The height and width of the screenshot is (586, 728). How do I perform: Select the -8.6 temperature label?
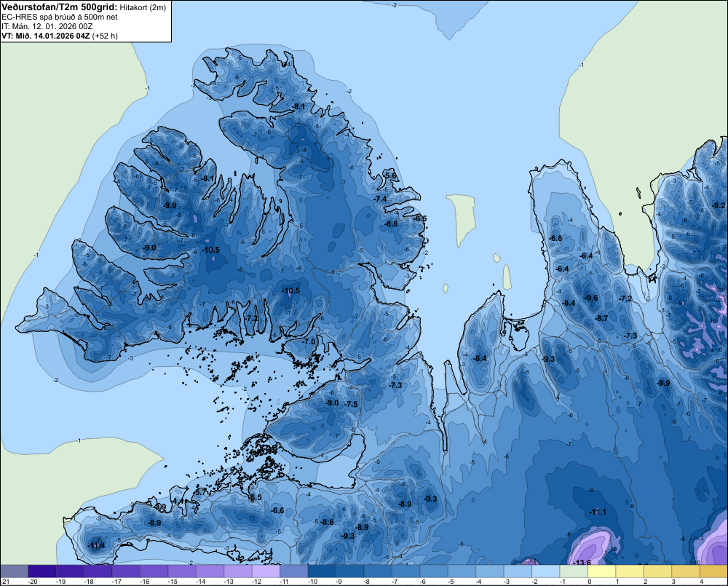point(328,522)
